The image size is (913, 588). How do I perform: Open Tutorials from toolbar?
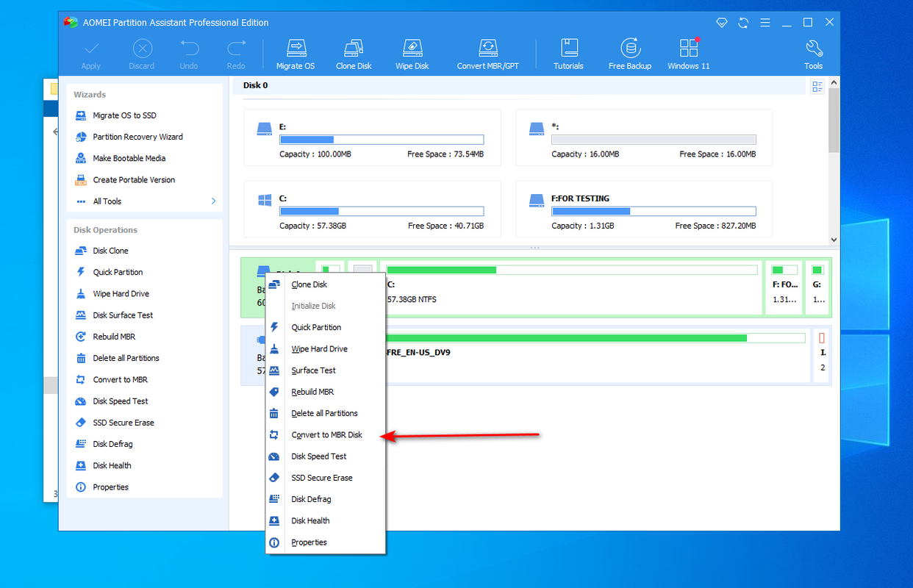(x=568, y=54)
